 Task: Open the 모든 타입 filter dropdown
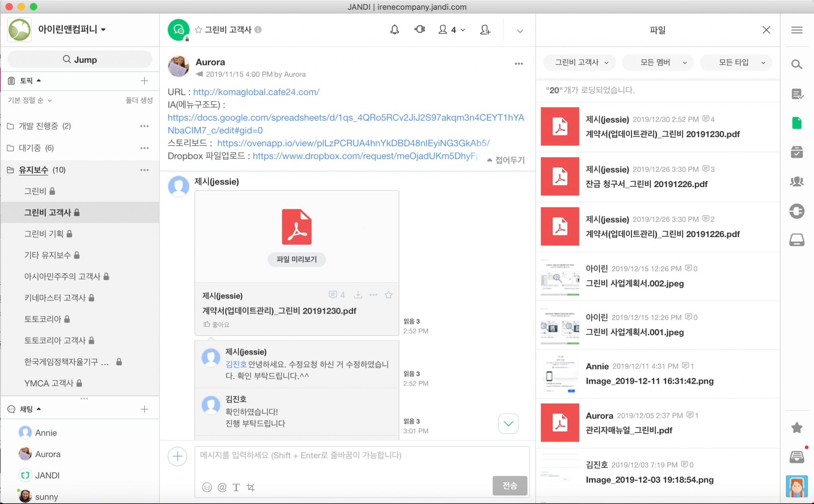click(736, 62)
